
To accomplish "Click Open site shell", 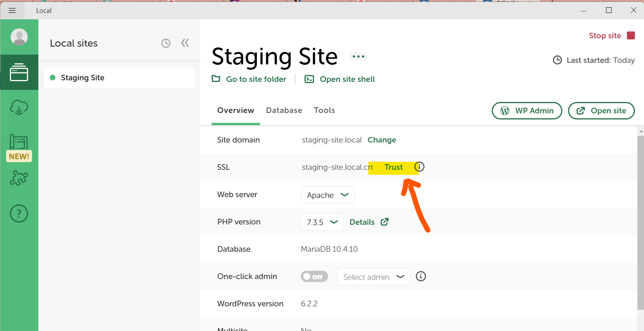I will coord(340,79).
